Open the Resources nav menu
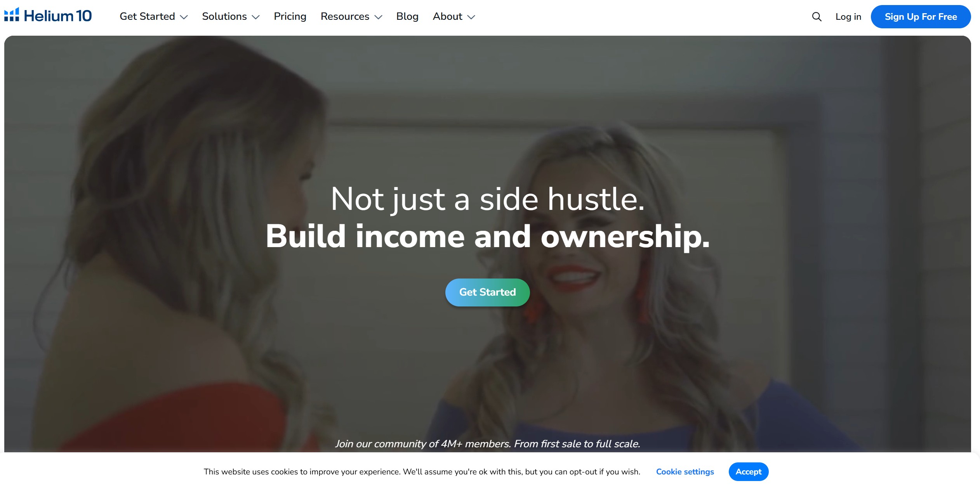Screen dimensions: 980x488 (345, 16)
